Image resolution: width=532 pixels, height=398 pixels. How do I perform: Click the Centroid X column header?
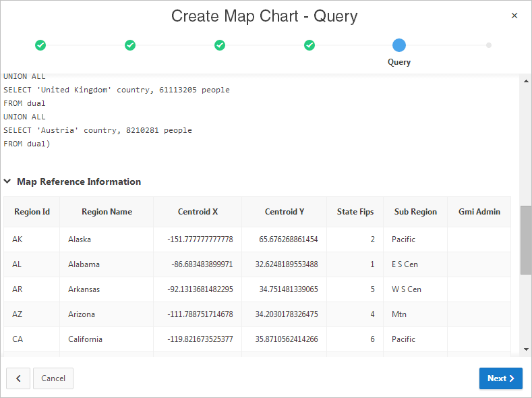coord(198,212)
